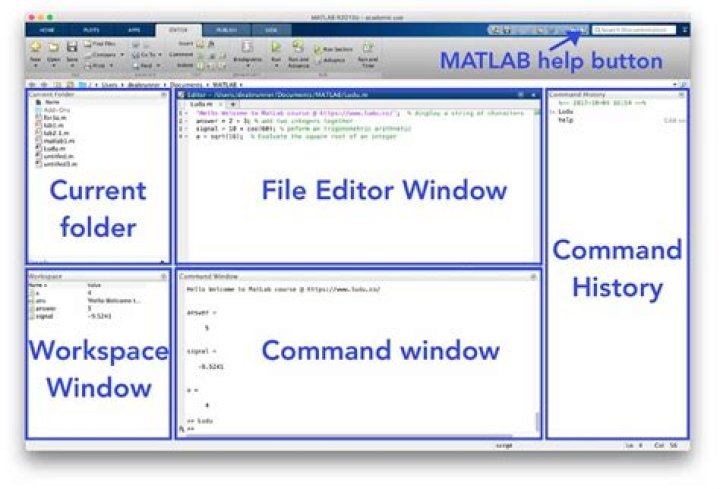The width and height of the screenshot is (720, 489).
Task: Switch to the HOME ribbon tab
Action: (46, 30)
